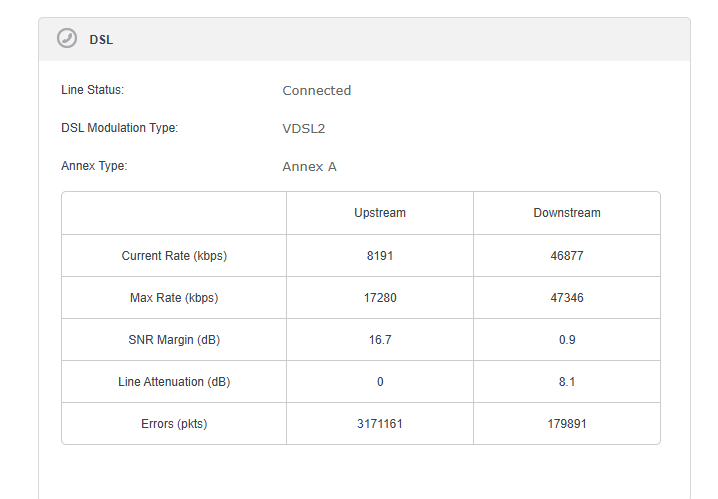The image size is (718, 499).
Task: Click upstream max rate value 17280
Action: 380,298
